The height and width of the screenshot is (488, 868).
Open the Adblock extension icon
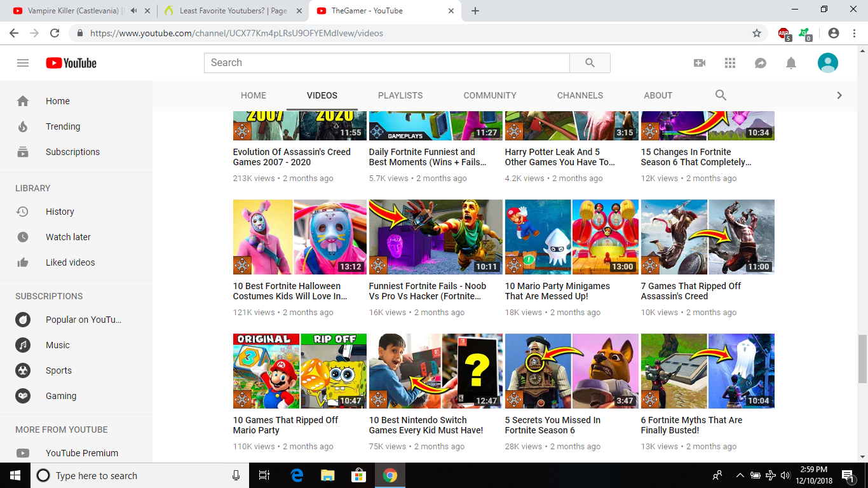tap(784, 33)
